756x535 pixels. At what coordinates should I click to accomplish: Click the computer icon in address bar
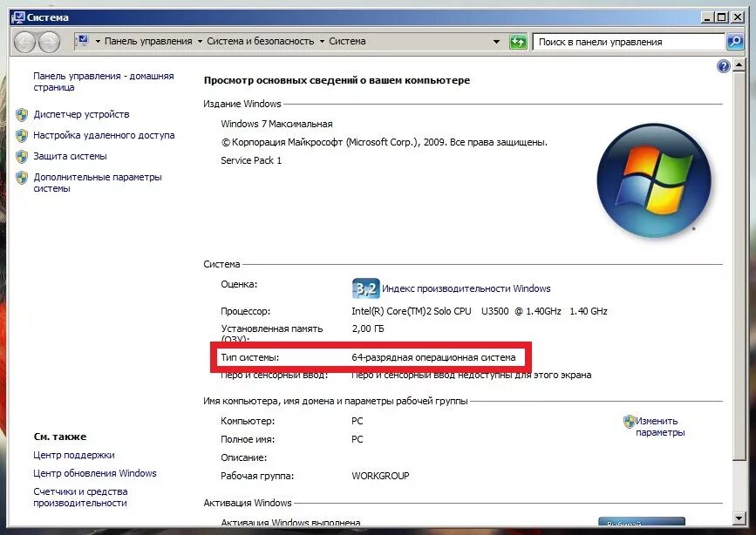coord(83,40)
